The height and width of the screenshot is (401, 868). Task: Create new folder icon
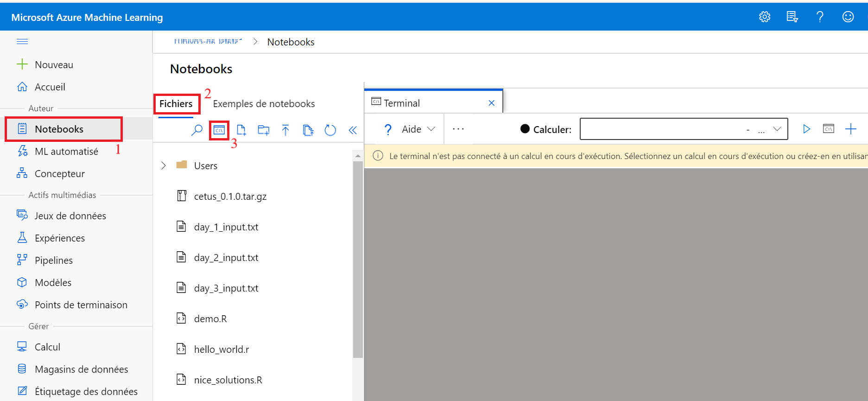264,130
